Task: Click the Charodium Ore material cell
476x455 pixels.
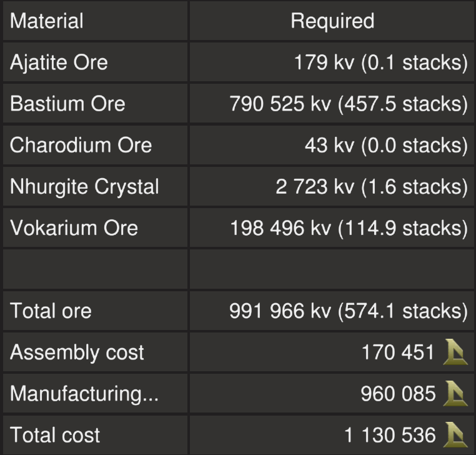Action: [81, 145]
